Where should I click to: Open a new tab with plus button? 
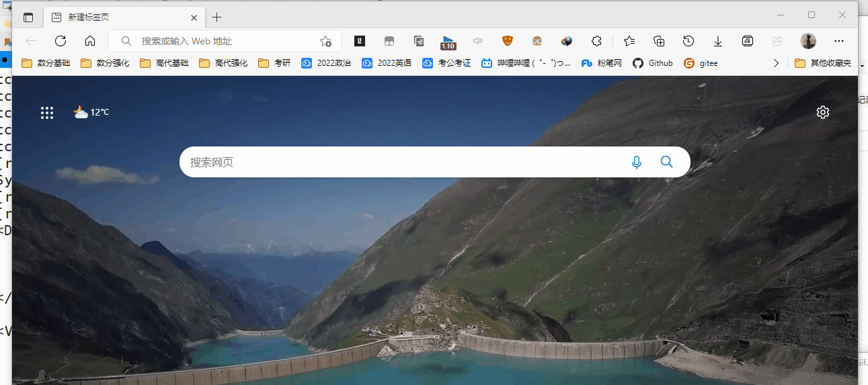tap(216, 17)
